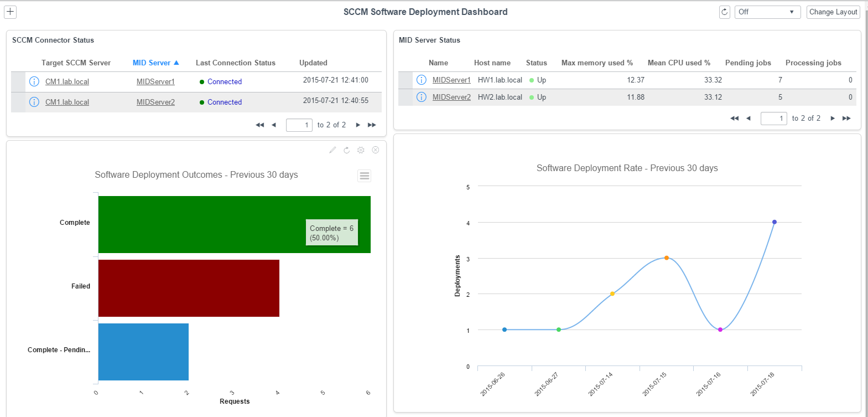Click the page number field in MID Server Status
Screen dimensions: 868x417
tap(774, 119)
